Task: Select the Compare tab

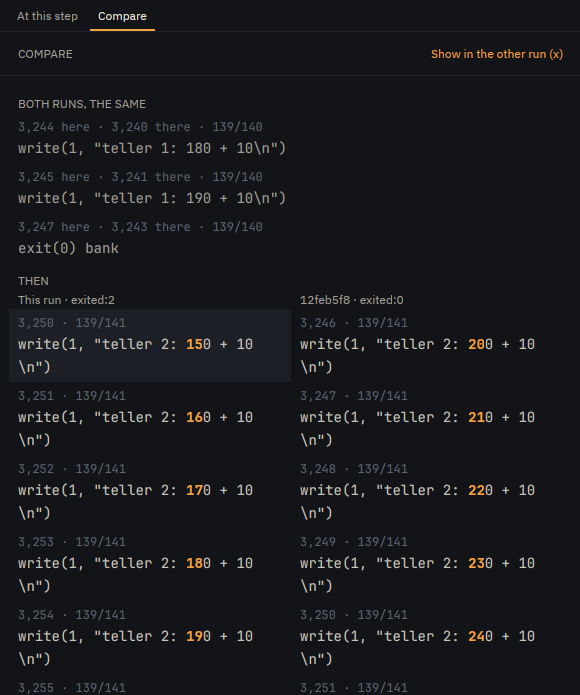Action: (122, 16)
